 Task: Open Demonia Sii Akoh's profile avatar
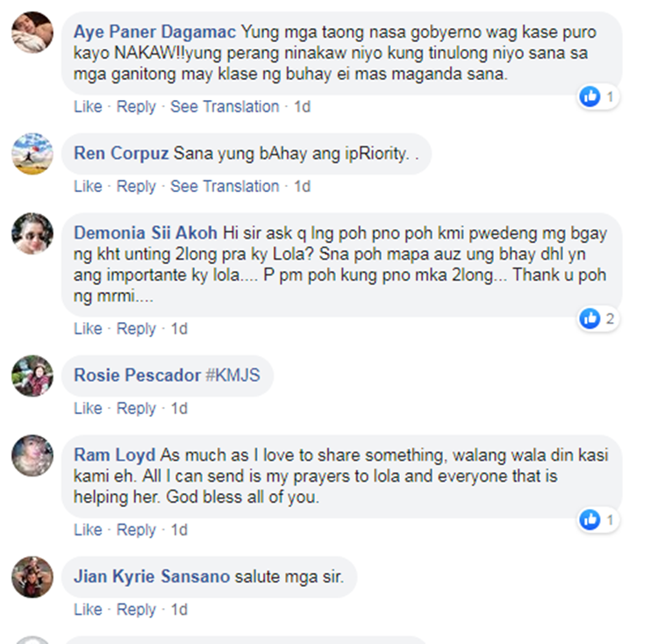pyautogui.click(x=32, y=233)
